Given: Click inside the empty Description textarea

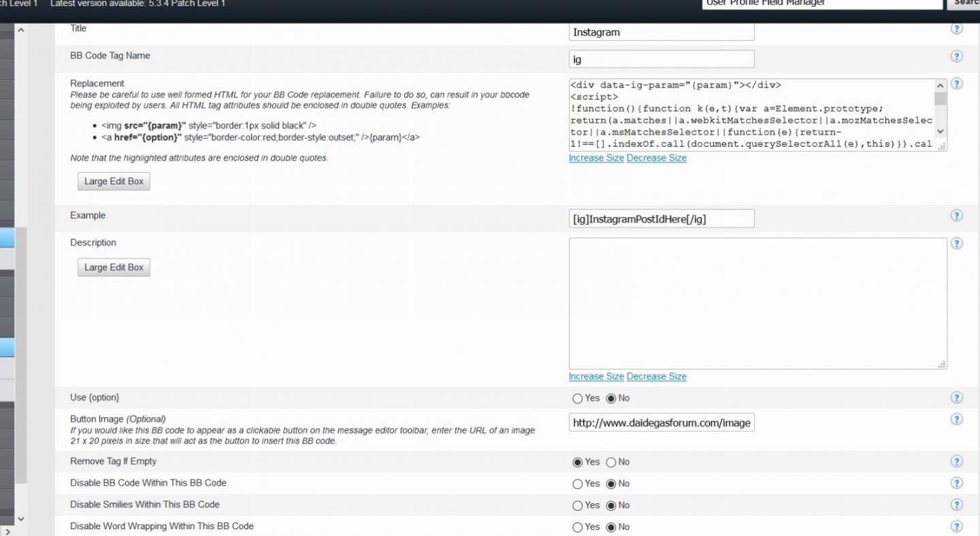Looking at the screenshot, I should point(757,303).
